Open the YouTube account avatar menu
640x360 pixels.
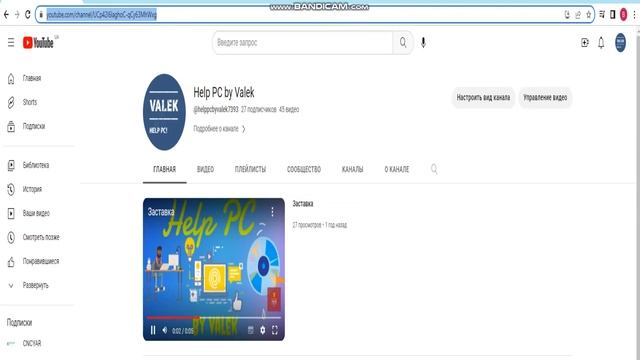click(620, 42)
